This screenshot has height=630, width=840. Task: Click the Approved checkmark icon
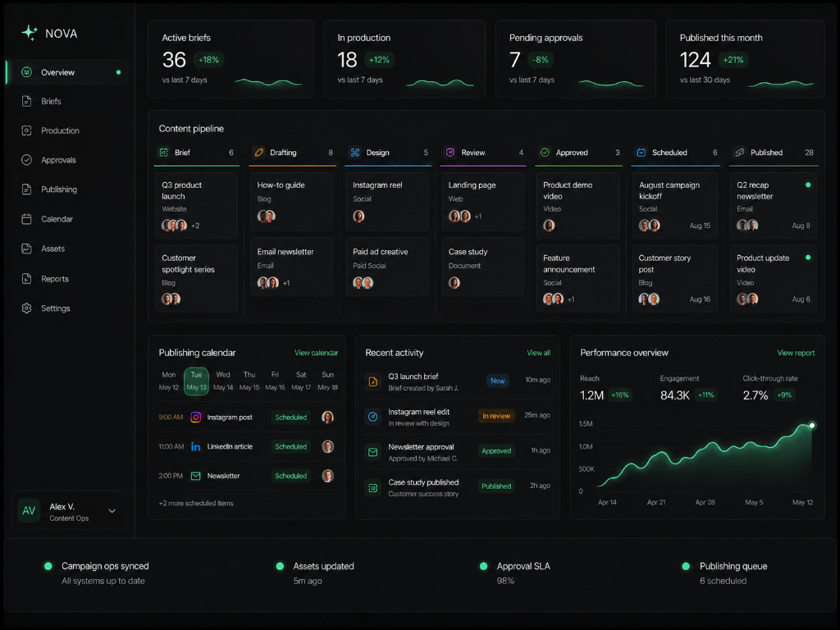[x=545, y=153]
